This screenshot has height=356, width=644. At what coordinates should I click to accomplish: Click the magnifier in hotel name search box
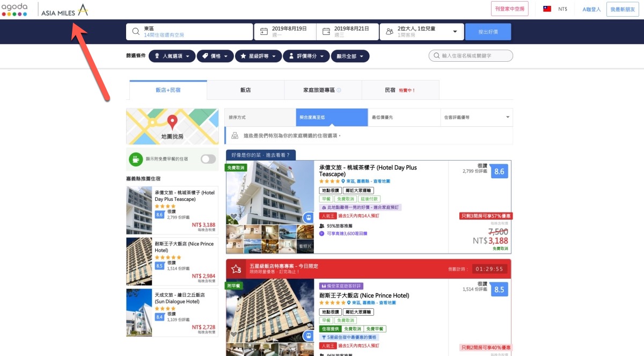(x=437, y=56)
